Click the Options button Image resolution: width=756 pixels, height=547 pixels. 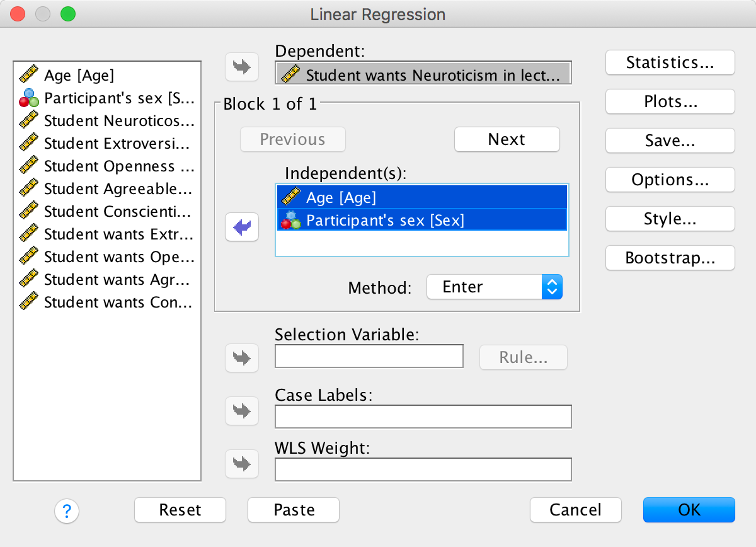coord(670,180)
